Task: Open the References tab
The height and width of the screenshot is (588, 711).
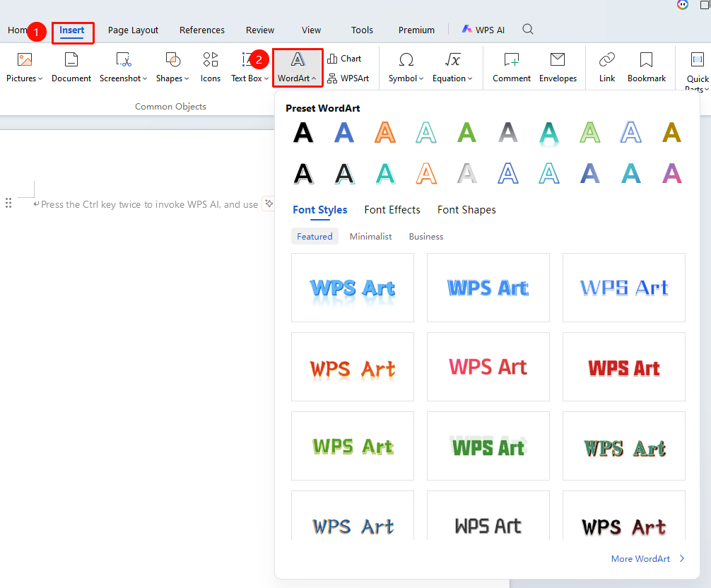Action: tap(202, 30)
